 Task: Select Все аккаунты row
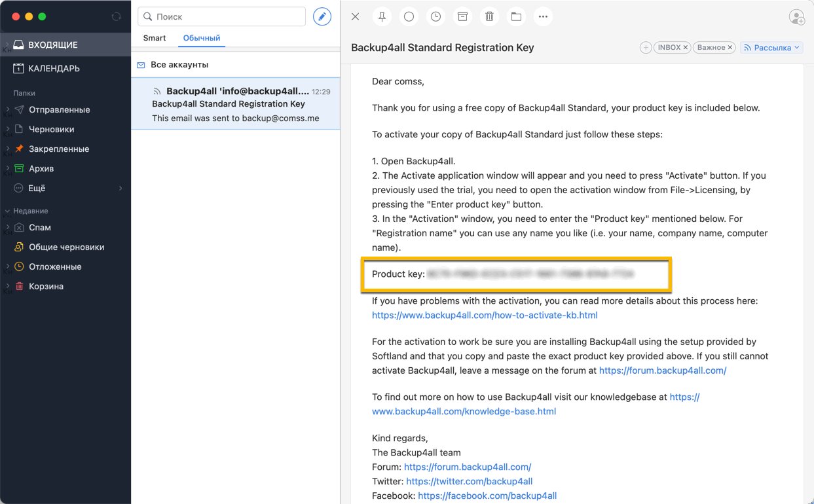236,65
